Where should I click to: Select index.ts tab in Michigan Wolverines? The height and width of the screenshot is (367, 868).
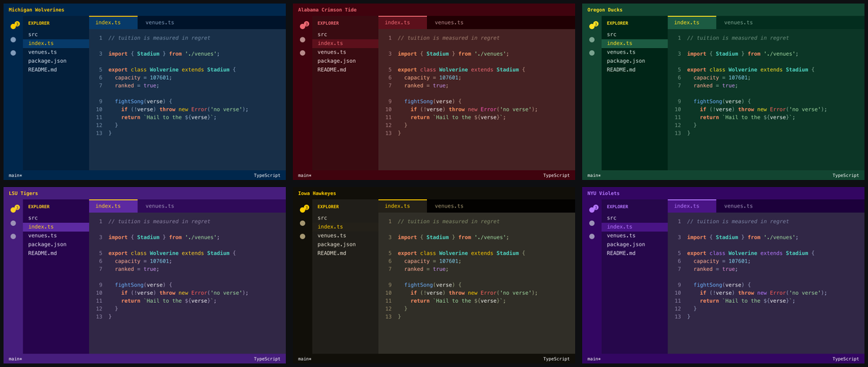pos(113,23)
